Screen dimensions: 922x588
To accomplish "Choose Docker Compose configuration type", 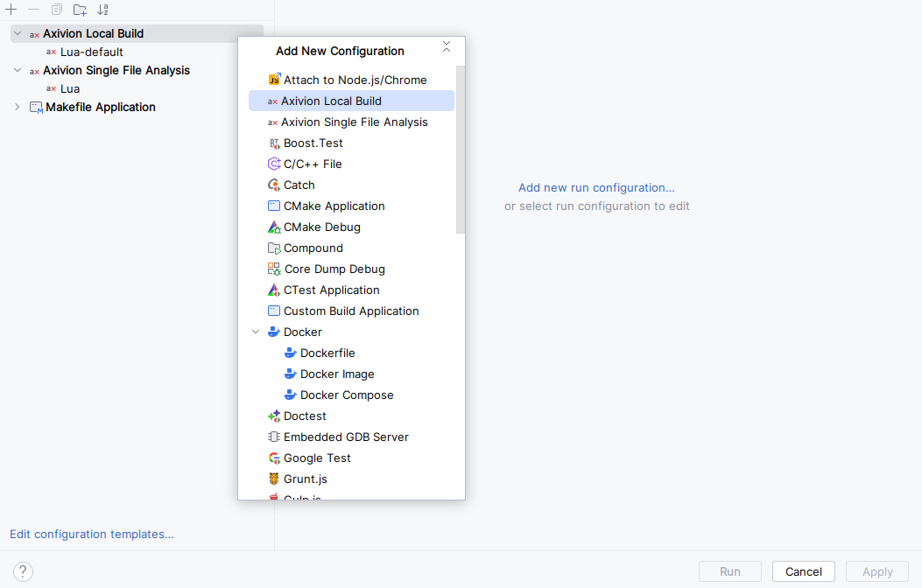I will pyautogui.click(x=352, y=395).
